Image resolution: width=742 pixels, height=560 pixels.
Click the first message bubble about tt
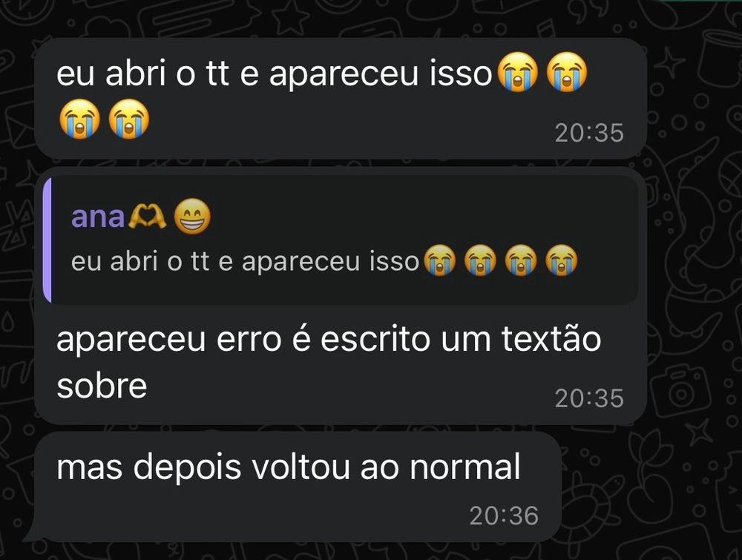pos(341,99)
